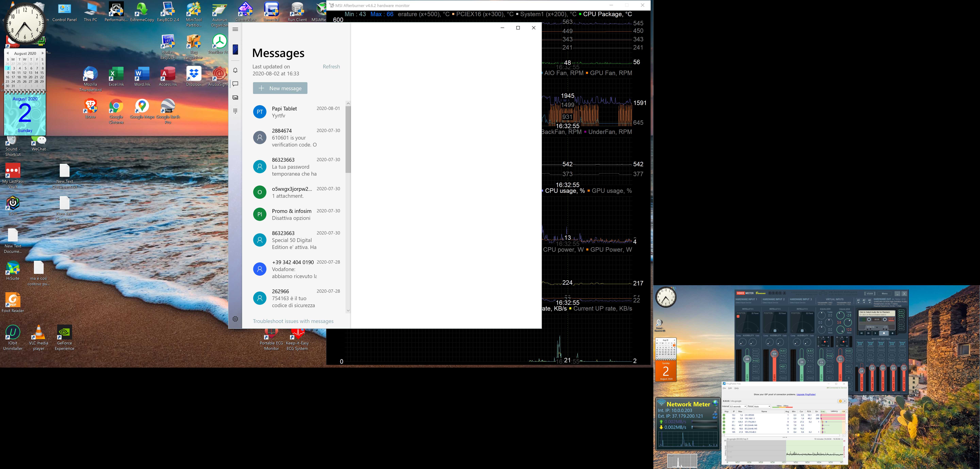Open the Voicemeeter Menu

click(885, 294)
